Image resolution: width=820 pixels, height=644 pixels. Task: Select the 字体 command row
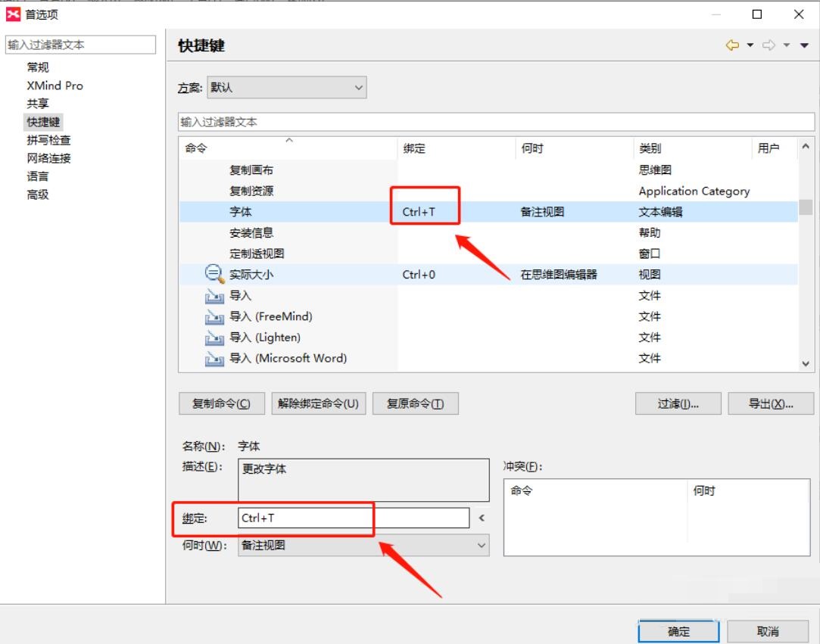click(488, 212)
